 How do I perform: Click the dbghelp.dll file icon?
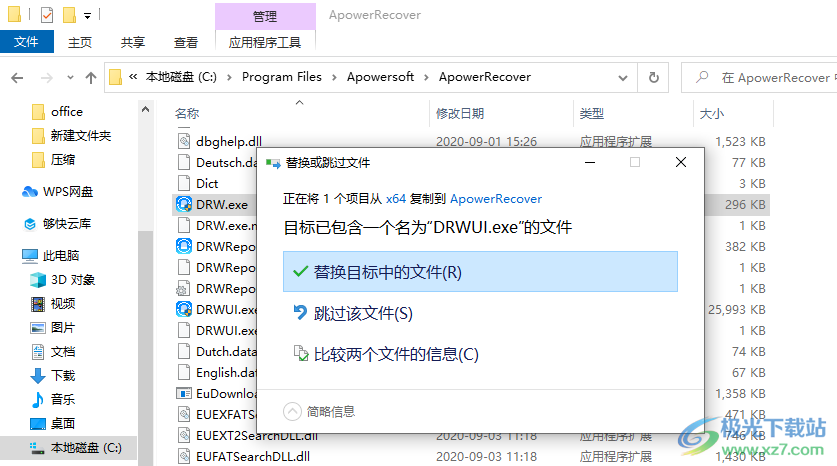[184, 141]
